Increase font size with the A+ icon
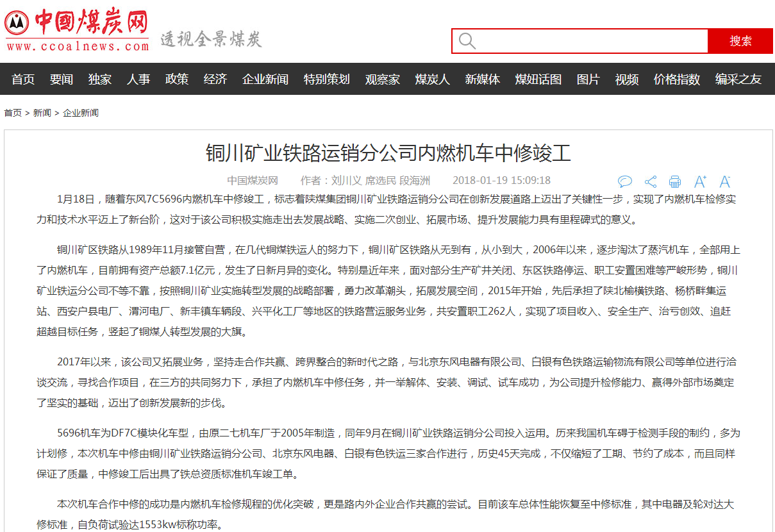 (700, 181)
